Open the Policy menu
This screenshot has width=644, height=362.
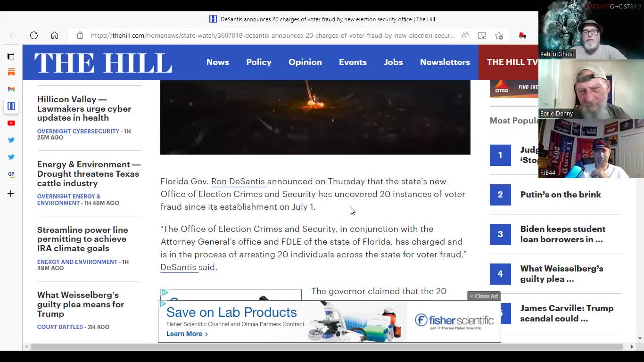[x=259, y=62]
